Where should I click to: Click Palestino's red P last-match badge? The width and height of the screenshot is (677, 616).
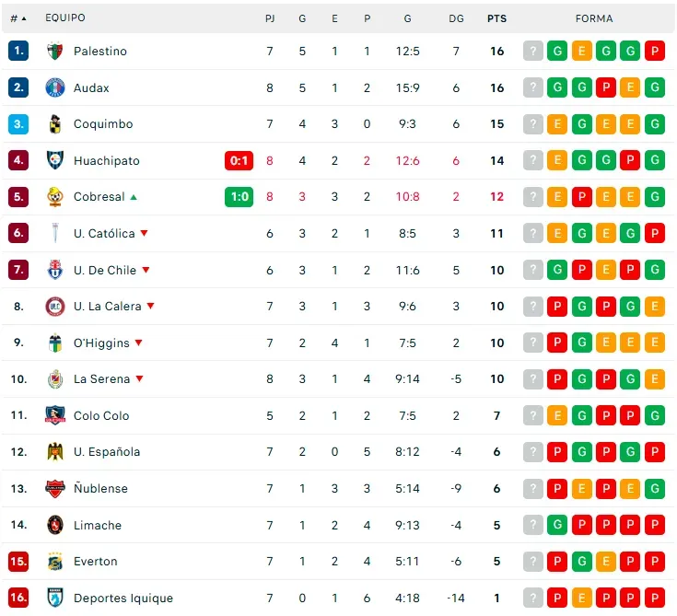pyautogui.click(x=655, y=52)
